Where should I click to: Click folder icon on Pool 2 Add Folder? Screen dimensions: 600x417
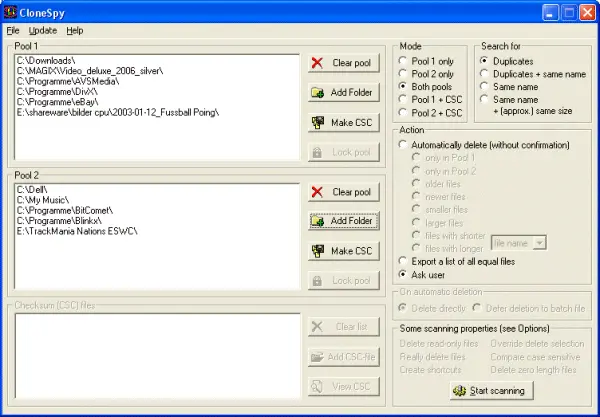pyautogui.click(x=318, y=221)
